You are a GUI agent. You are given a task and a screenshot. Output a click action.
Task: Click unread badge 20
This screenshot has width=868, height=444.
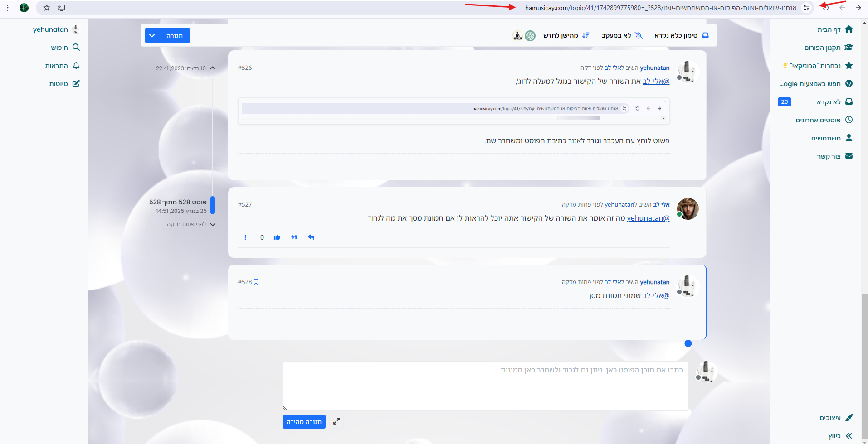[785, 102]
